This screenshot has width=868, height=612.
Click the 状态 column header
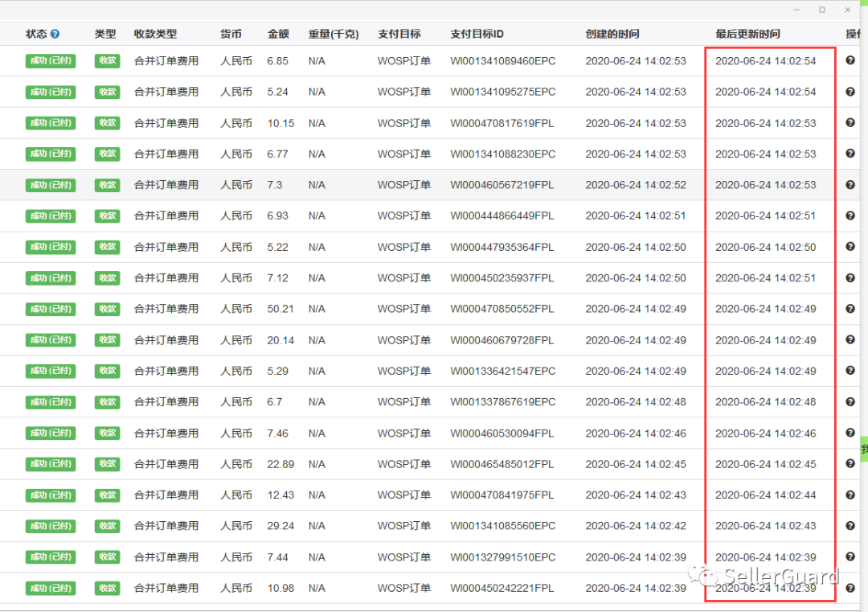point(36,34)
